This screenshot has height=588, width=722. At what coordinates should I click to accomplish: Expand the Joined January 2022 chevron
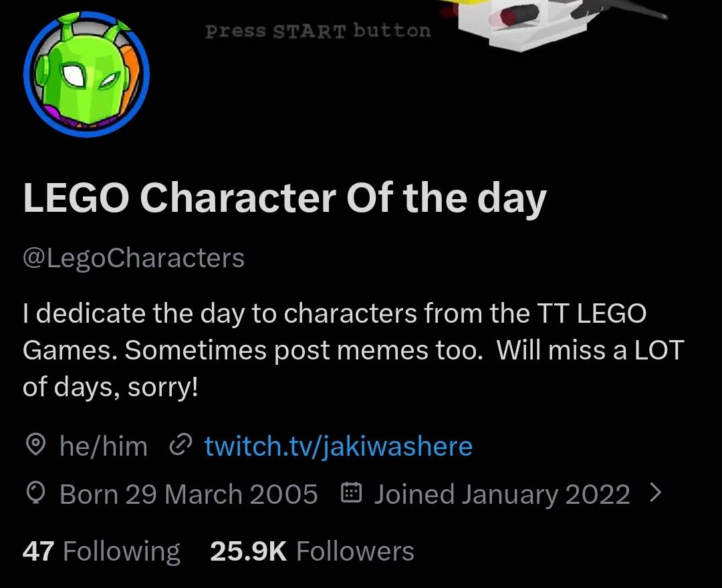656,493
